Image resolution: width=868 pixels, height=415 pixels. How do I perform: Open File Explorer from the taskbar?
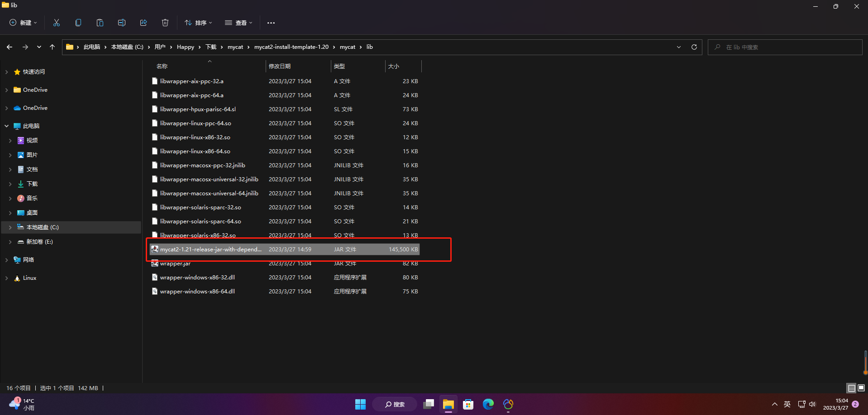coord(448,404)
